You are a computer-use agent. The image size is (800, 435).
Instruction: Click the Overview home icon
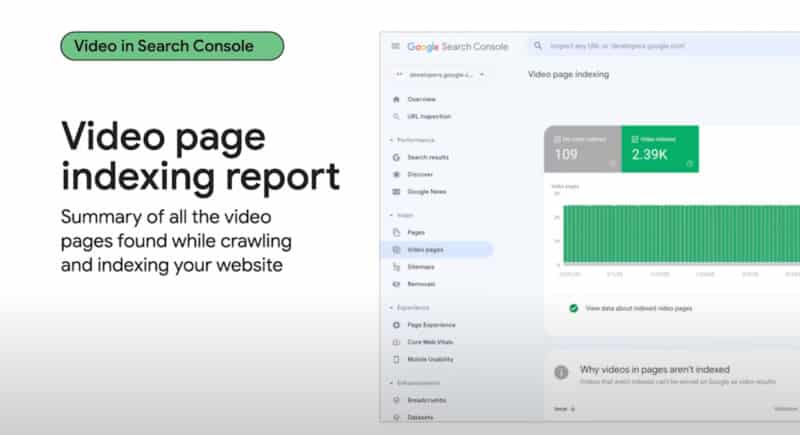point(397,100)
